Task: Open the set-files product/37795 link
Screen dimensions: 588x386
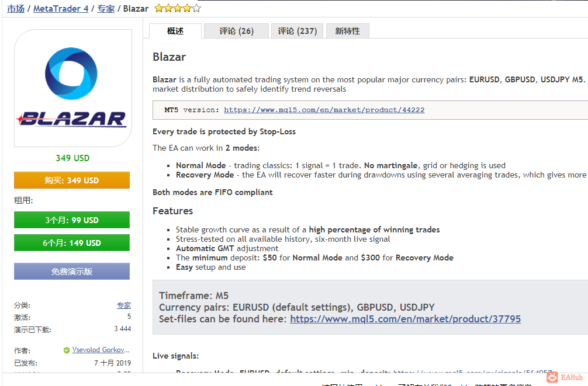Action: point(406,319)
